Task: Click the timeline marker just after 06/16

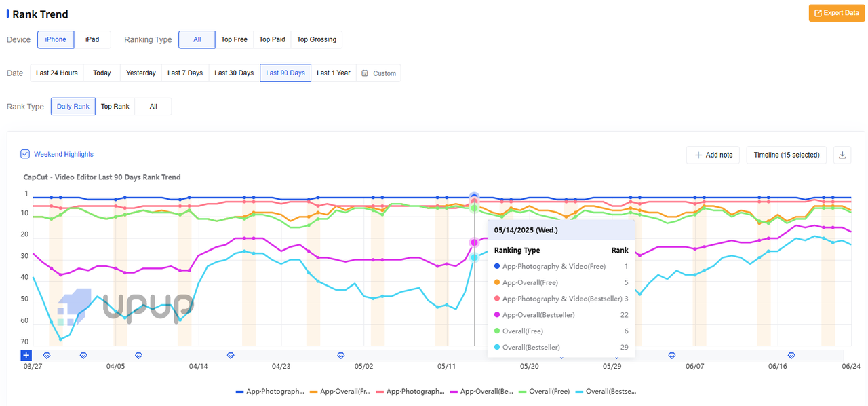Action: 791,355
